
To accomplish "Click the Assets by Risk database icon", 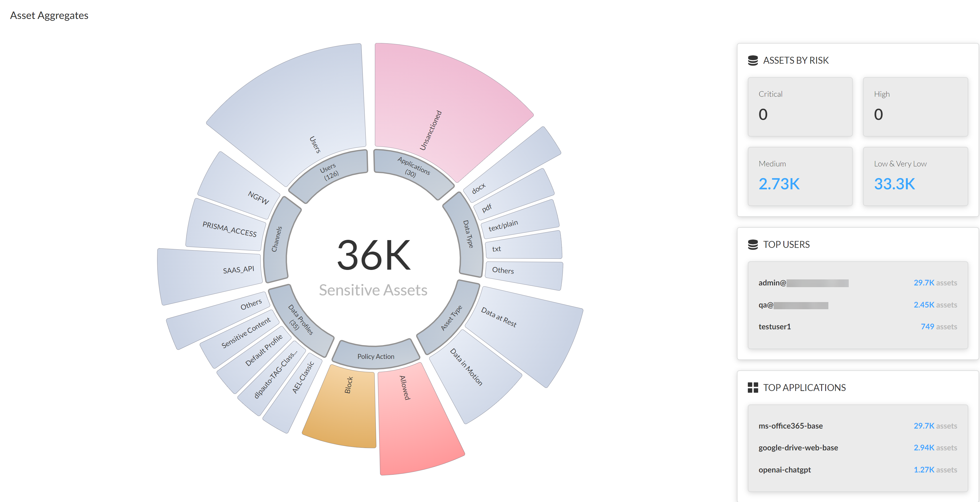I will click(752, 61).
